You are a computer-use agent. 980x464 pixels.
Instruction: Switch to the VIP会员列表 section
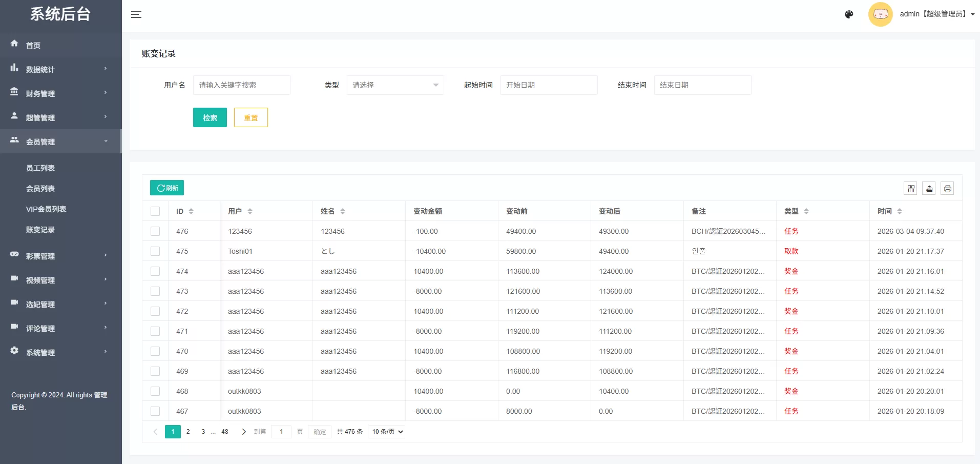[x=47, y=209]
